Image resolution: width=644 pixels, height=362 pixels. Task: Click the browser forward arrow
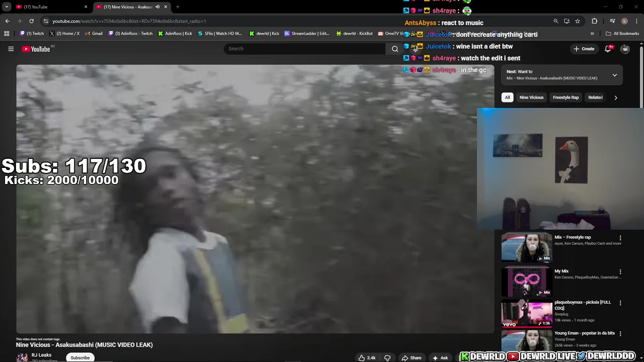click(x=19, y=21)
